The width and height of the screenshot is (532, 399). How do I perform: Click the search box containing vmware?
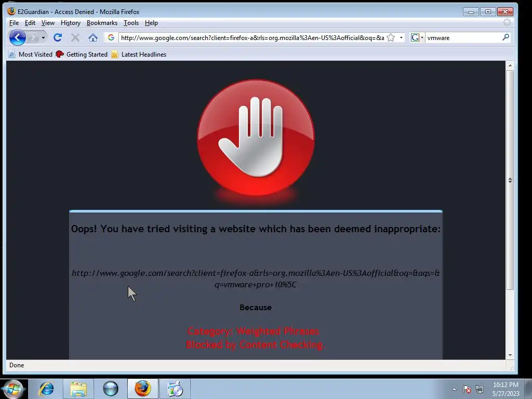pos(463,37)
